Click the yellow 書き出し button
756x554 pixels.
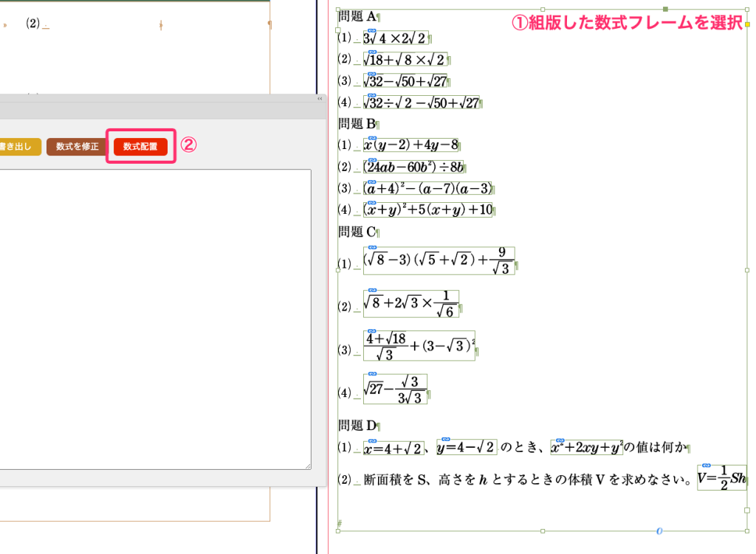pos(19,147)
